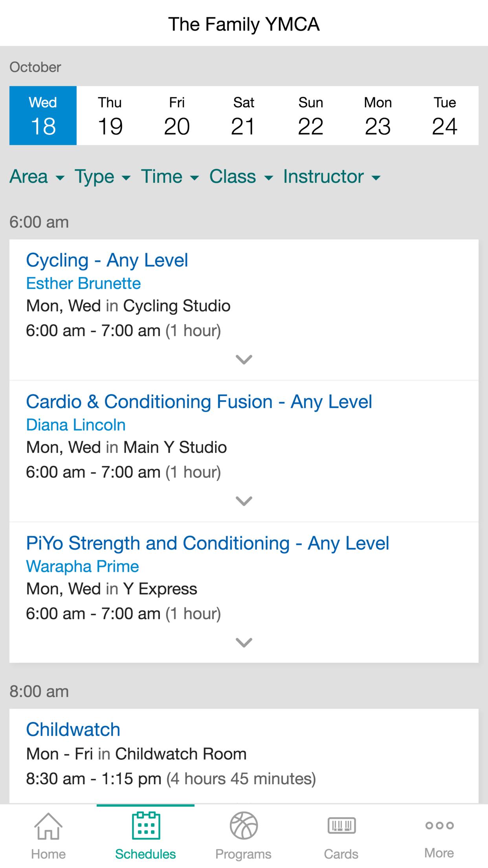
Task: Open the Programs basketball icon
Action: pos(244,826)
